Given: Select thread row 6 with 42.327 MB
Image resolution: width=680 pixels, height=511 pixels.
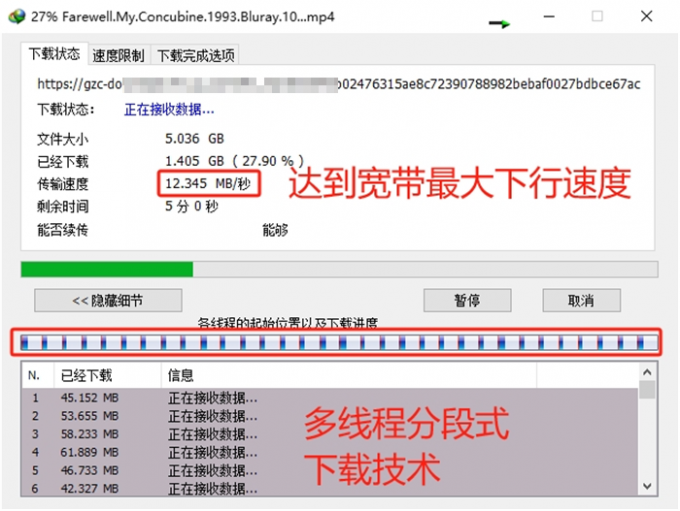Looking at the screenshot, I should pos(330,488).
